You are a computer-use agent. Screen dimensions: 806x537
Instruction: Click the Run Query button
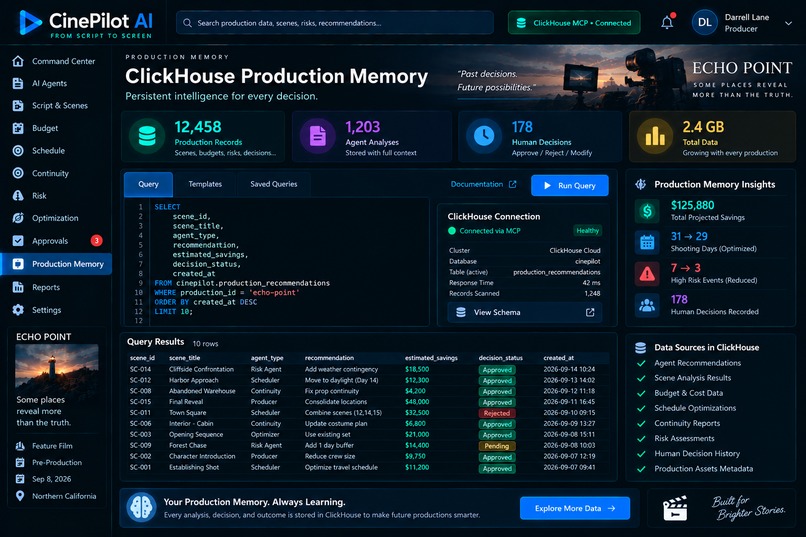[x=570, y=186]
